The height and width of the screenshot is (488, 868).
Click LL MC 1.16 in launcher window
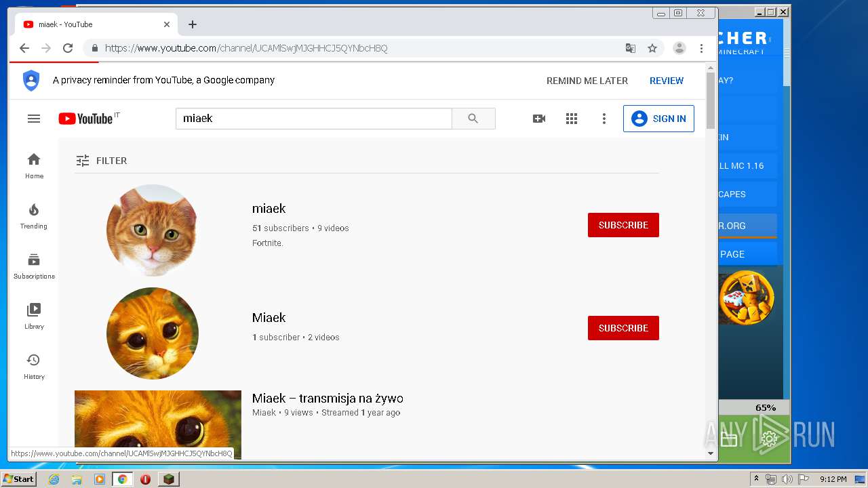coord(747,165)
